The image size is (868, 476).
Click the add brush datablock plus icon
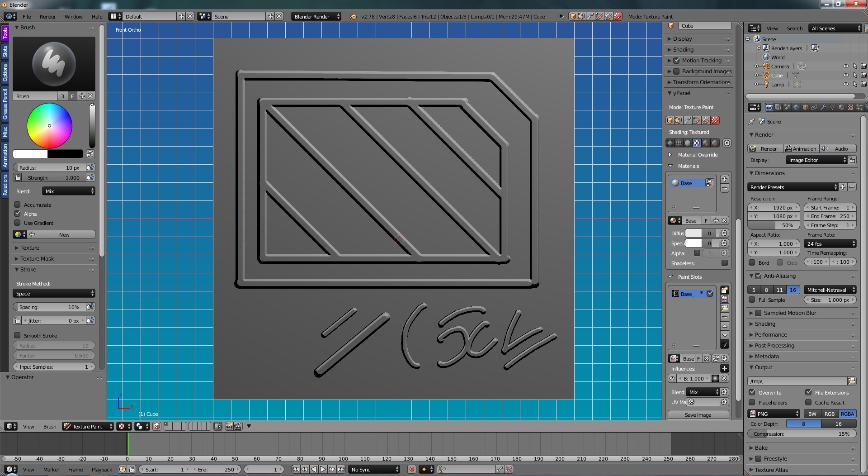pos(82,96)
